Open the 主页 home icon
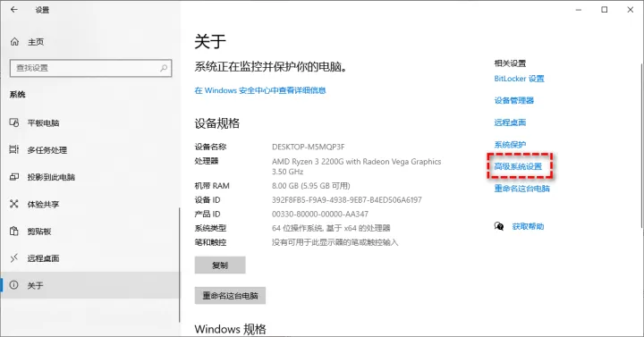The height and width of the screenshot is (337, 644). [15, 42]
